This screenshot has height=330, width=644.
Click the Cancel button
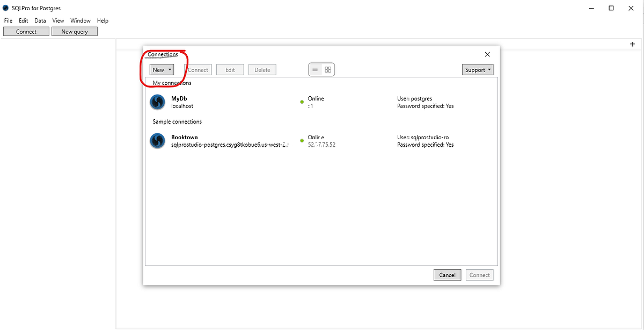[447, 275]
